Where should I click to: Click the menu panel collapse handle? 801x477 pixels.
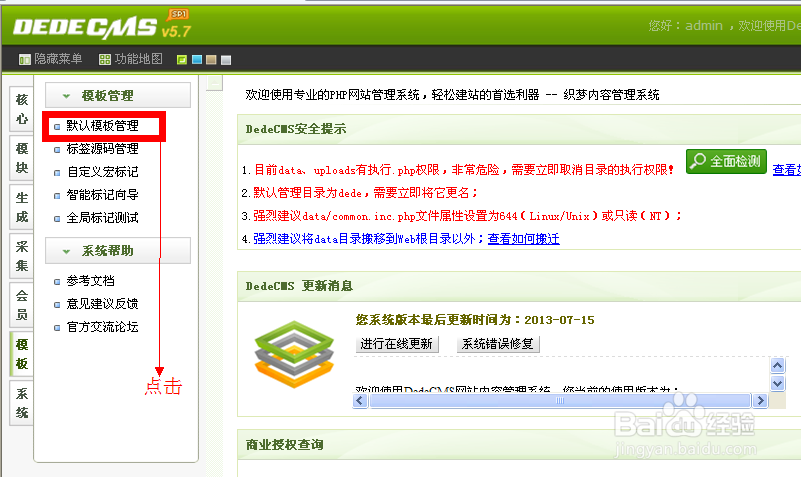215,83
